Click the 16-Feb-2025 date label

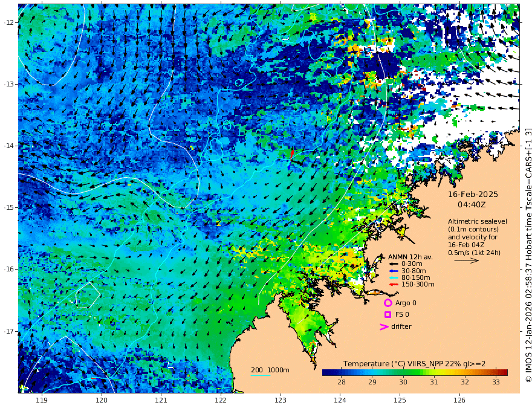pos(473,195)
